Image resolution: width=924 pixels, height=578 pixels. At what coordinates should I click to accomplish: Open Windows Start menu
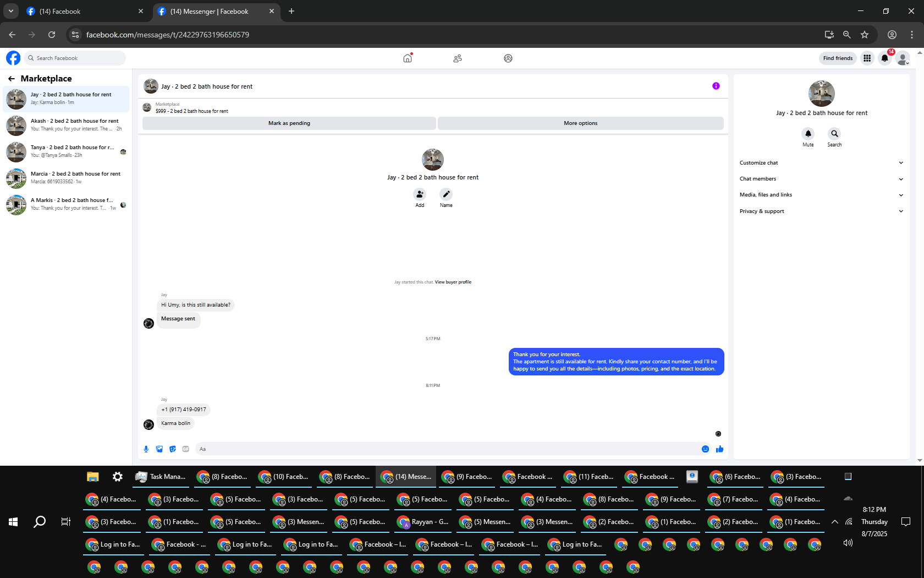click(x=13, y=522)
